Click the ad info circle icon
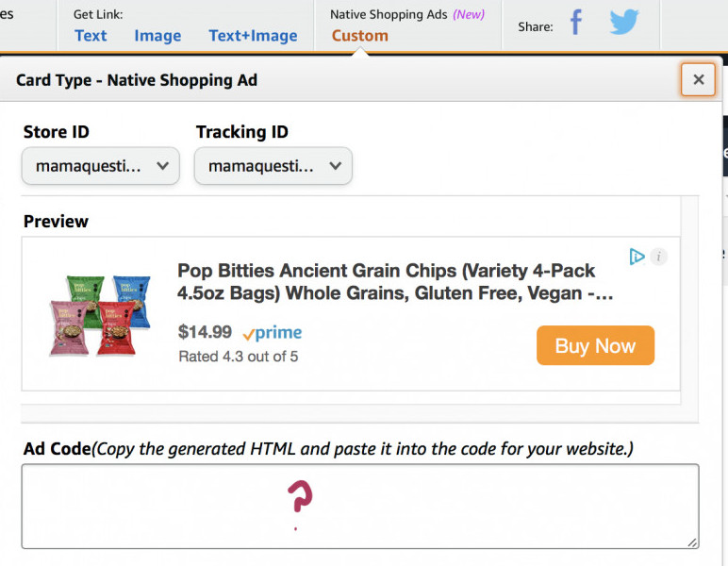The height and width of the screenshot is (566, 728). (658, 257)
